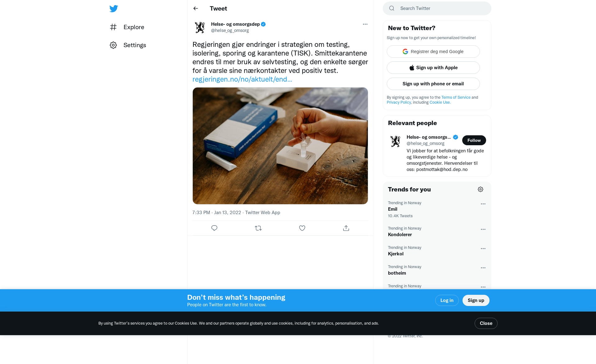This screenshot has width=596, height=364.
Task: Retweet using the retweet icon
Action: (258, 228)
